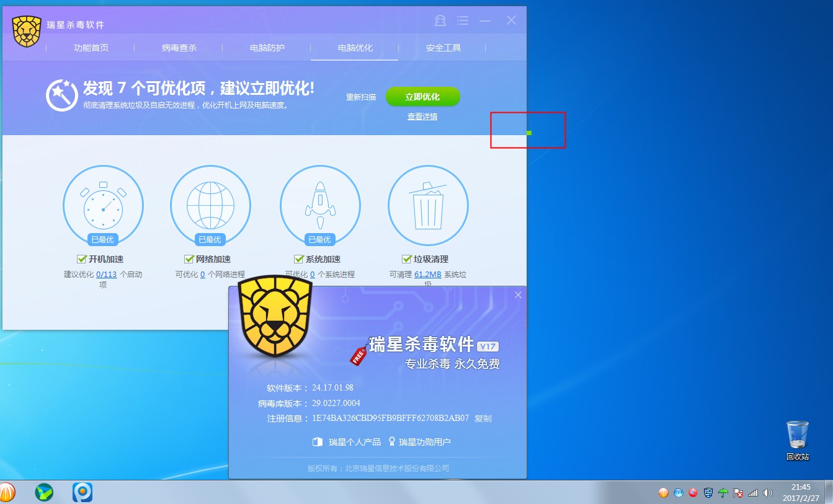
Task: Click the globe icon for 网络加速
Action: click(210, 206)
